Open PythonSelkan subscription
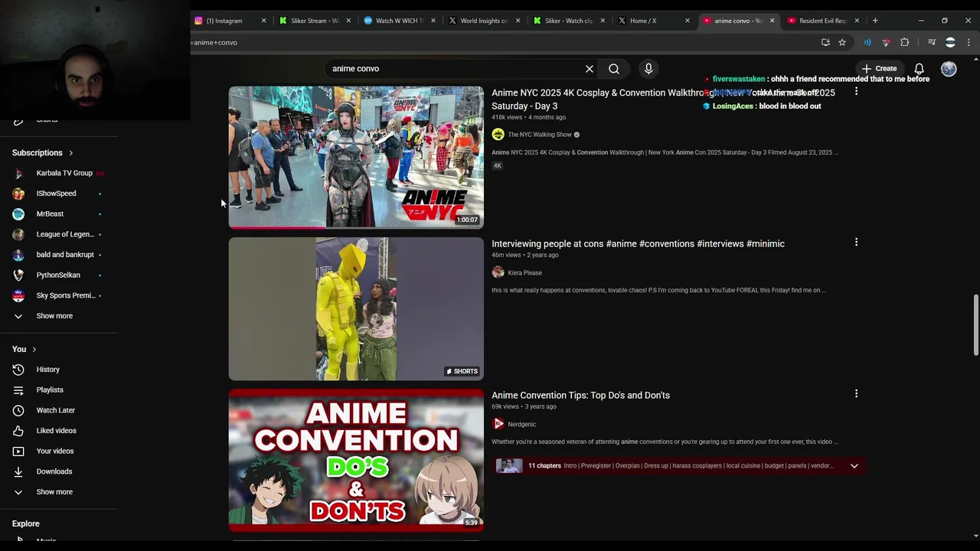The width and height of the screenshot is (980, 551). click(58, 275)
